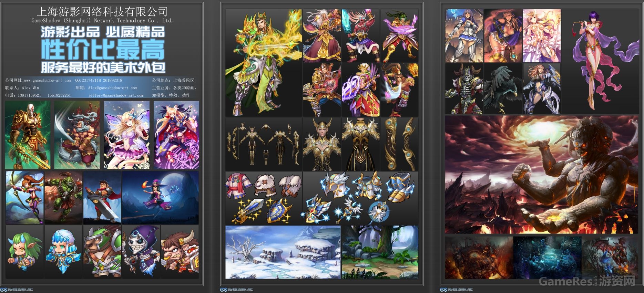Image resolution: width=644 pixels, height=293 pixels.
Task: Click the slogan 游影出品 必属精品
Action: 103,32
